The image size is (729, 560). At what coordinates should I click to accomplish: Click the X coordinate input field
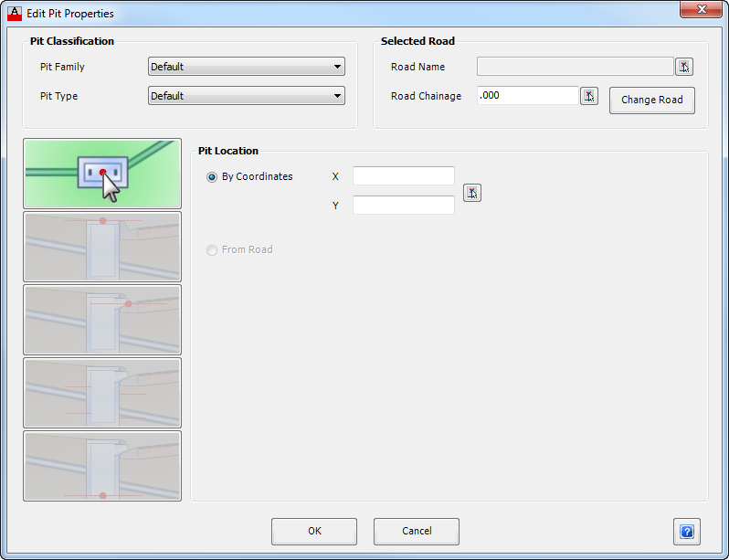(x=404, y=175)
